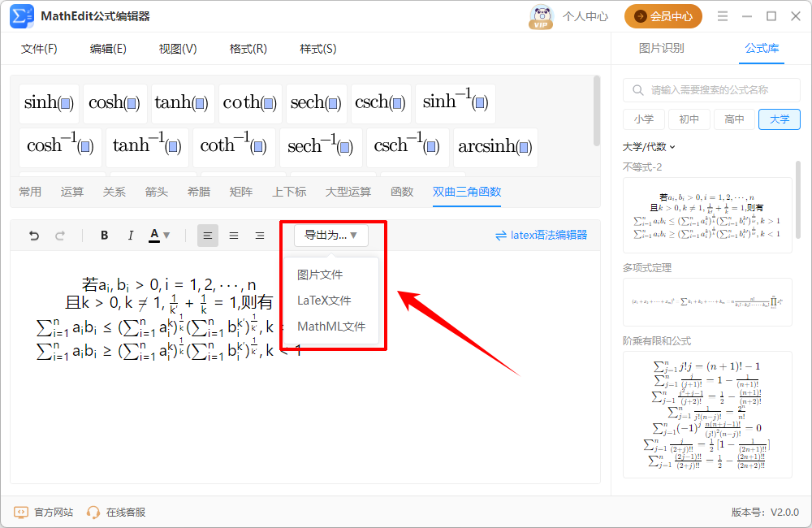
Task: Switch to the 箭头 symbol tab
Action: [x=157, y=192]
